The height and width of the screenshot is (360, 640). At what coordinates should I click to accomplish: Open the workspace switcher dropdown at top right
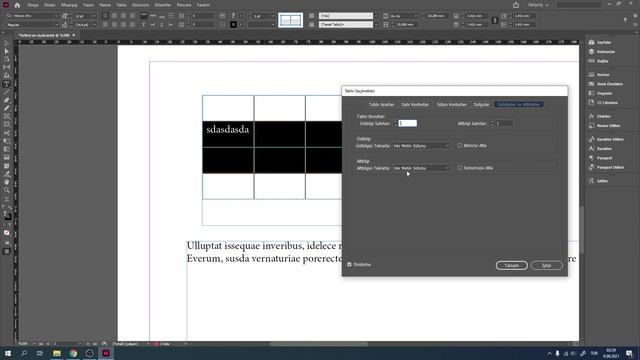click(x=539, y=5)
